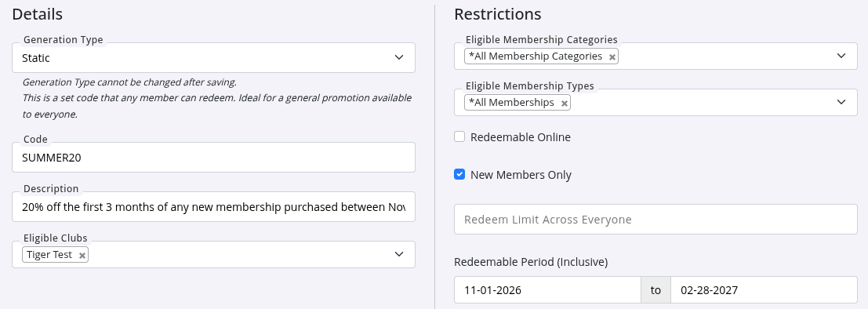This screenshot has width=868, height=309.
Task: Remove the All Membership Categories tag
Action: [x=612, y=57]
